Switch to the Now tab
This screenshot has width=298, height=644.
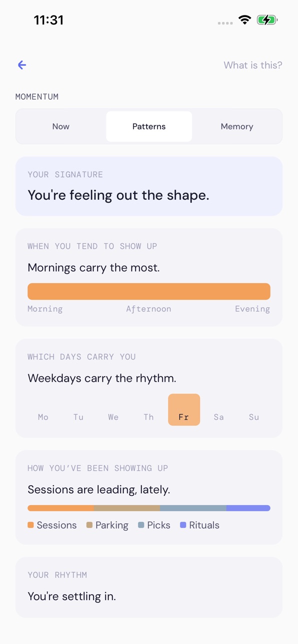[61, 126]
